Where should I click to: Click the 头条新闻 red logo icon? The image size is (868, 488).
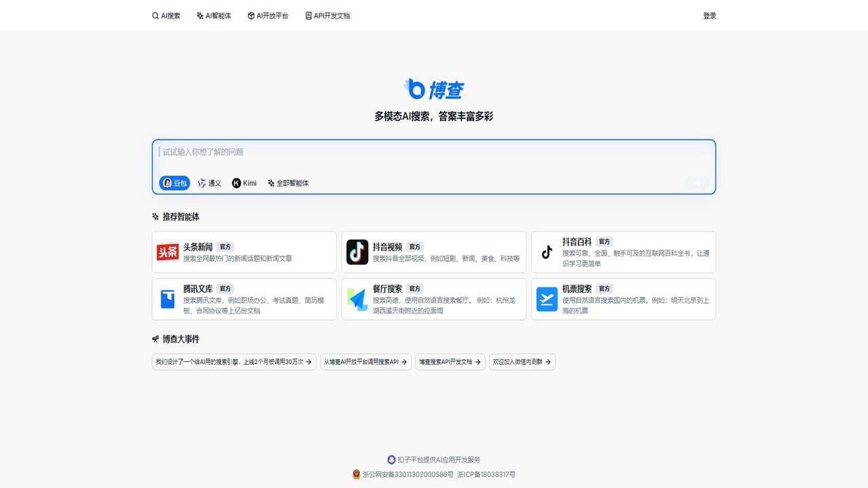pos(167,252)
